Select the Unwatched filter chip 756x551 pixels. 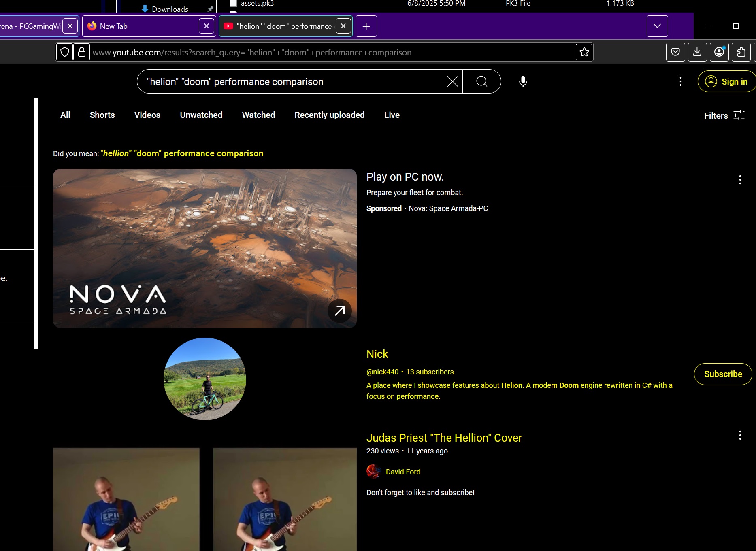pyautogui.click(x=201, y=115)
